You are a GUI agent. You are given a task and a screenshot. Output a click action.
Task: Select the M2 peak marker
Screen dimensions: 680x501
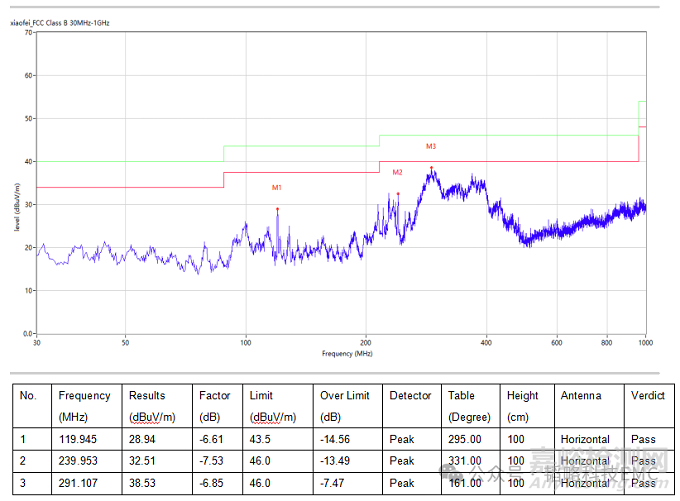[397, 173]
